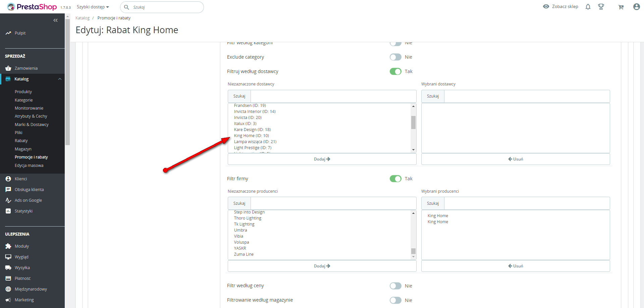Toggle the Filtr według ceny switch
The width and height of the screenshot is (644, 308).
pos(395,286)
